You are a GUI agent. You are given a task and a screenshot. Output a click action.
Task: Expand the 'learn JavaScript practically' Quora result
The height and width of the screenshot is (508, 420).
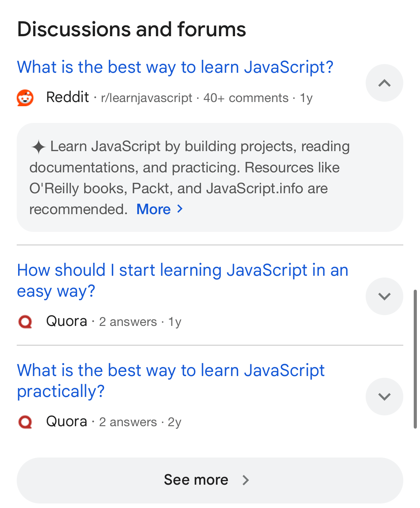pyautogui.click(x=384, y=397)
